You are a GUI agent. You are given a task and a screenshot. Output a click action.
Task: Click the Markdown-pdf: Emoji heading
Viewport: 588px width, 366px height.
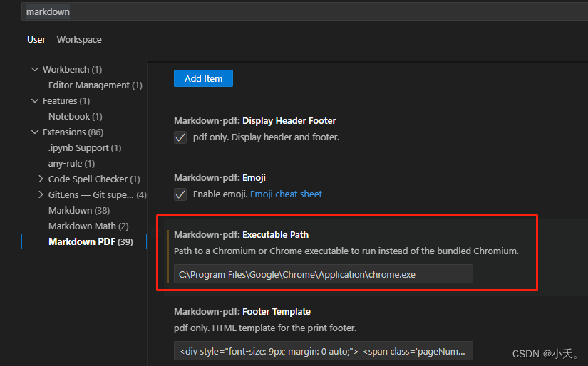[x=220, y=177]
